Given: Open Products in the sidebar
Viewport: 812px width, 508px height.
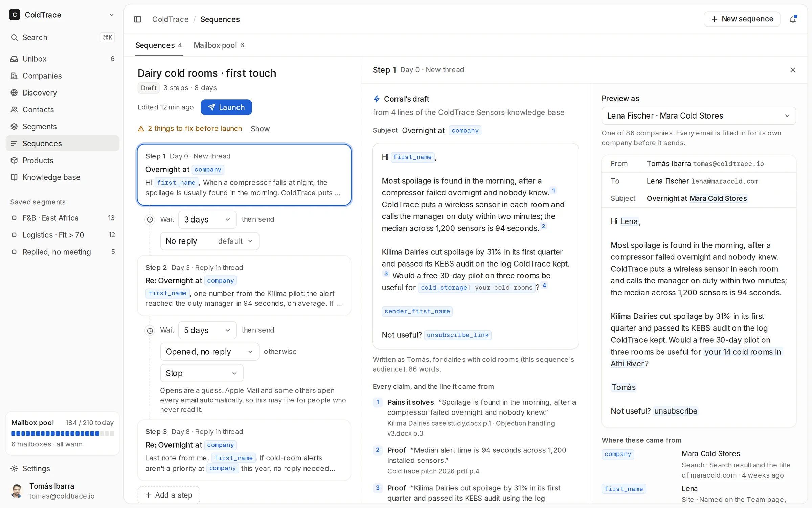Looking at the screenshot, I should 63,160.
